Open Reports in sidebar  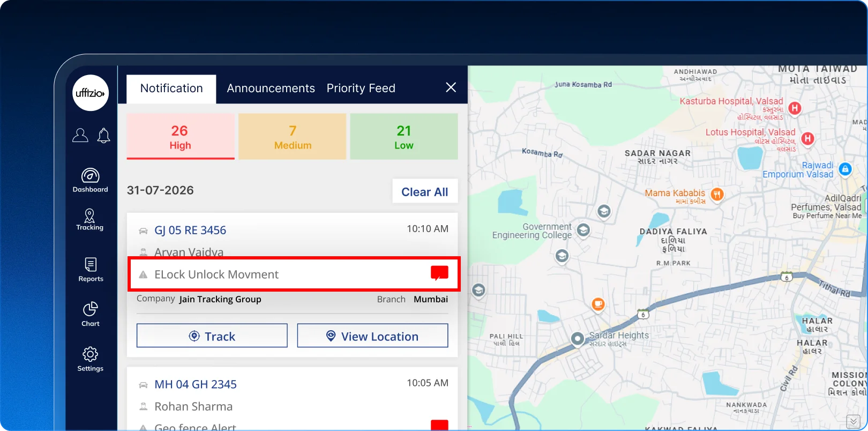[x=91, y=270]
